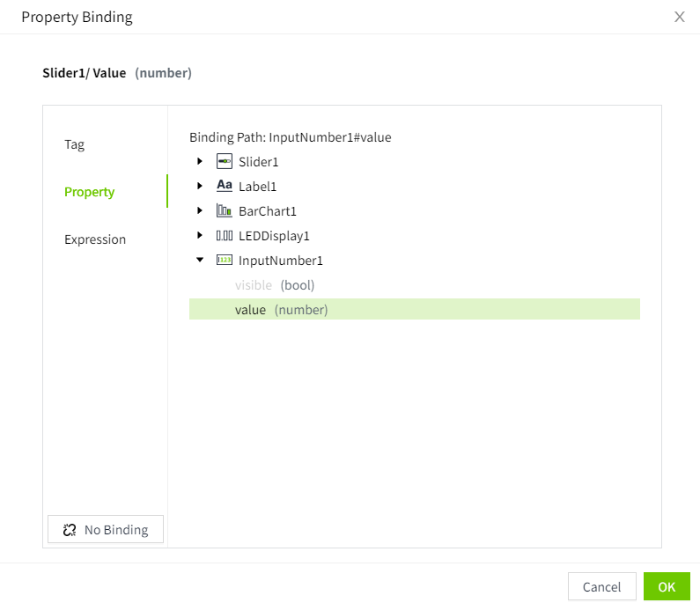Click the broken-link No Binding icon
The image size is (700, 603).
tap(70, 530)
